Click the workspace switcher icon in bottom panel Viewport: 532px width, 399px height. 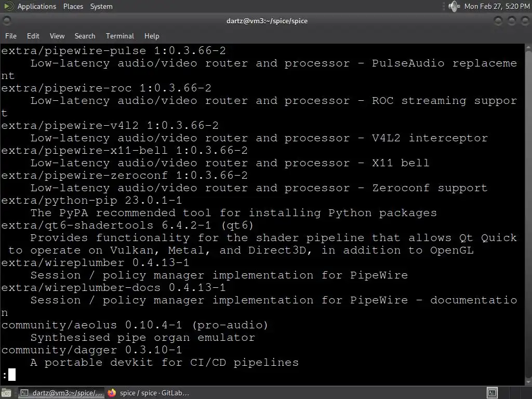493,393
